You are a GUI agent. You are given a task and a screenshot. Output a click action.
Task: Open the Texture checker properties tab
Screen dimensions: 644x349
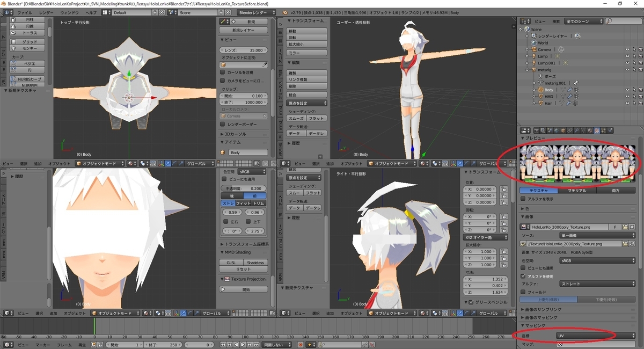coord(596,130)
